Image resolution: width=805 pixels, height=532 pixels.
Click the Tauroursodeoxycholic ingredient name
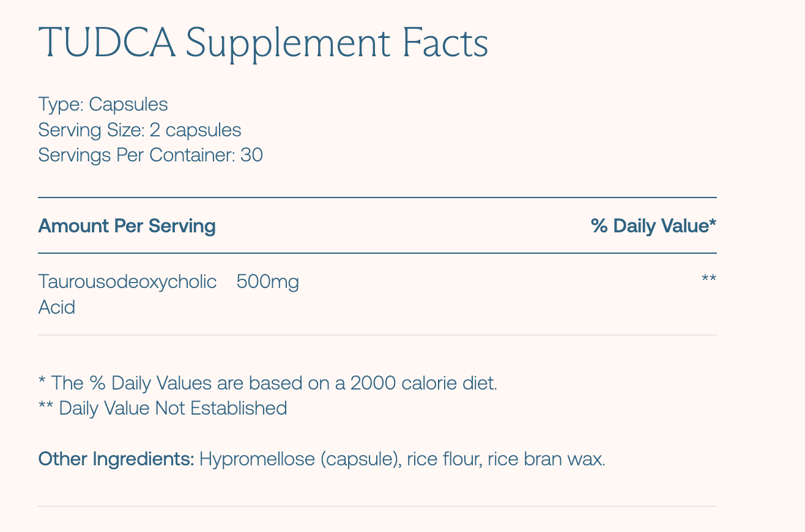point(127,282)
